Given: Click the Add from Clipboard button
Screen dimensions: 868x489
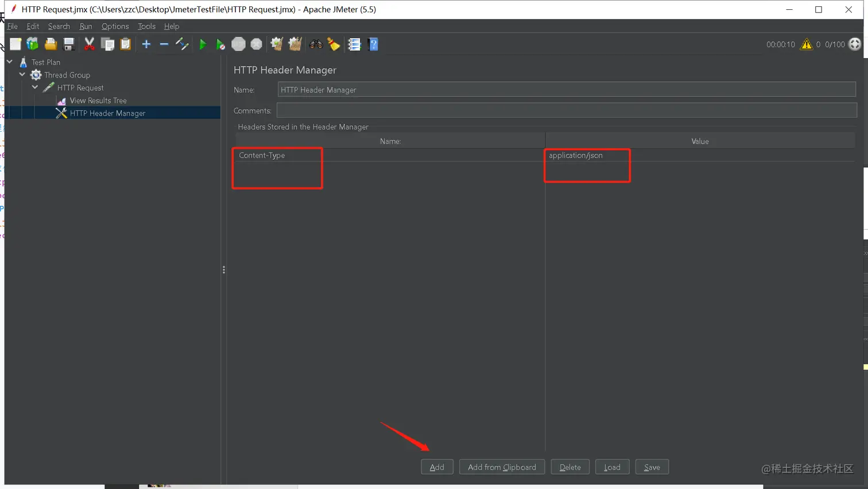Looking at the screenshot, I should 502,467.
